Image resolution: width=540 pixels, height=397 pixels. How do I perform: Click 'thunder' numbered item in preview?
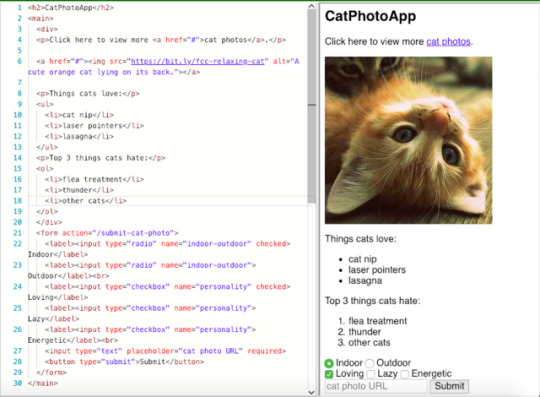coord(364,332)
